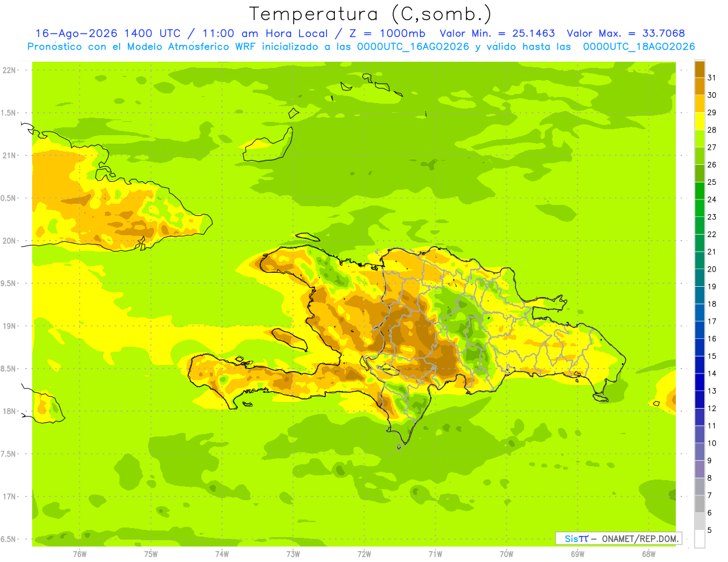728x562 pixels.
Task: Click the '0000UTC_18AGO2026' valid-until time
Action: (x=639, y=47)
